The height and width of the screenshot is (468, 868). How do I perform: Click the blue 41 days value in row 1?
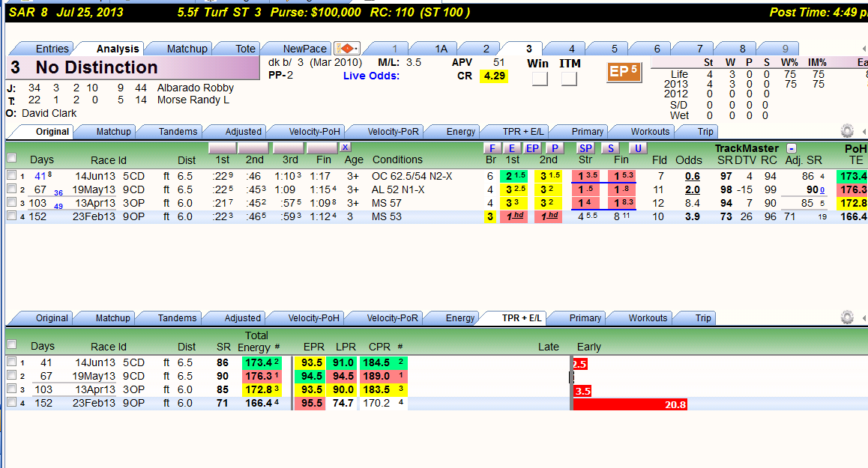click(x=40, y=176)
